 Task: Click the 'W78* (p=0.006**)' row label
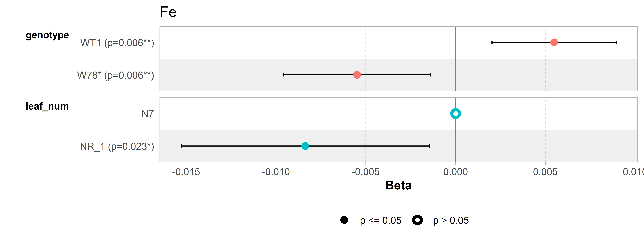point(116,75)
